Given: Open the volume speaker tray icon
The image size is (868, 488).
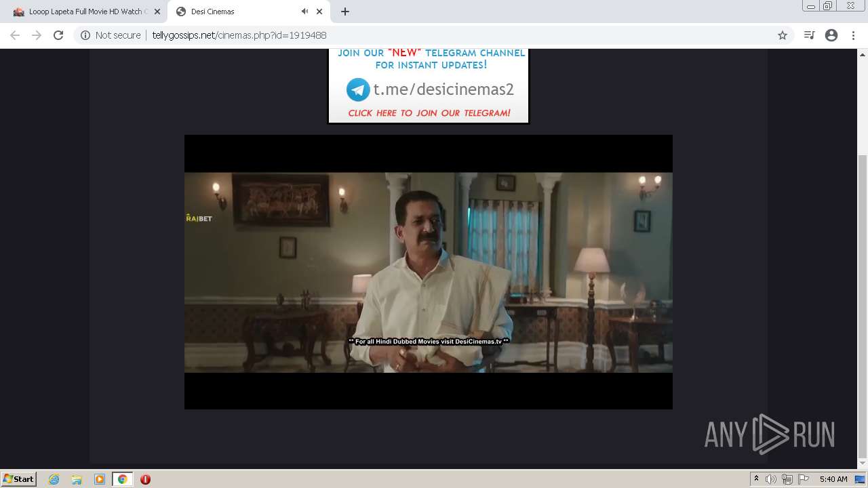Looking at the screenshot, I should point(770,479).
